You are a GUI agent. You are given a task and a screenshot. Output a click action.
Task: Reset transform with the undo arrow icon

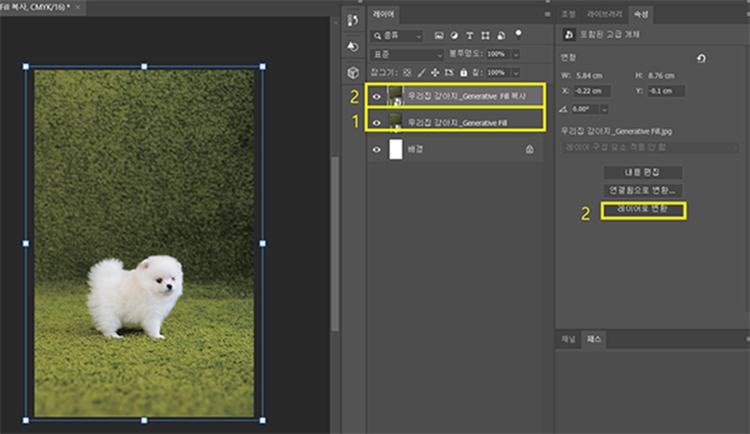701,59
